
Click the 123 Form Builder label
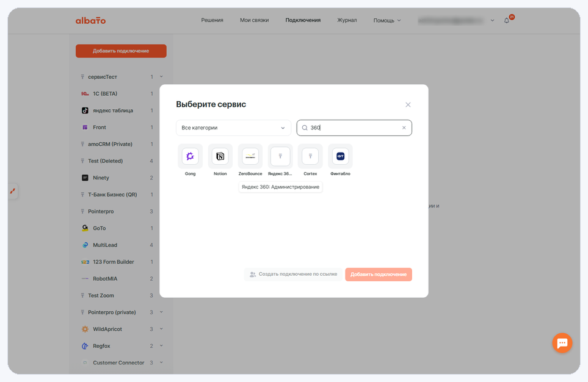[113, 262]
